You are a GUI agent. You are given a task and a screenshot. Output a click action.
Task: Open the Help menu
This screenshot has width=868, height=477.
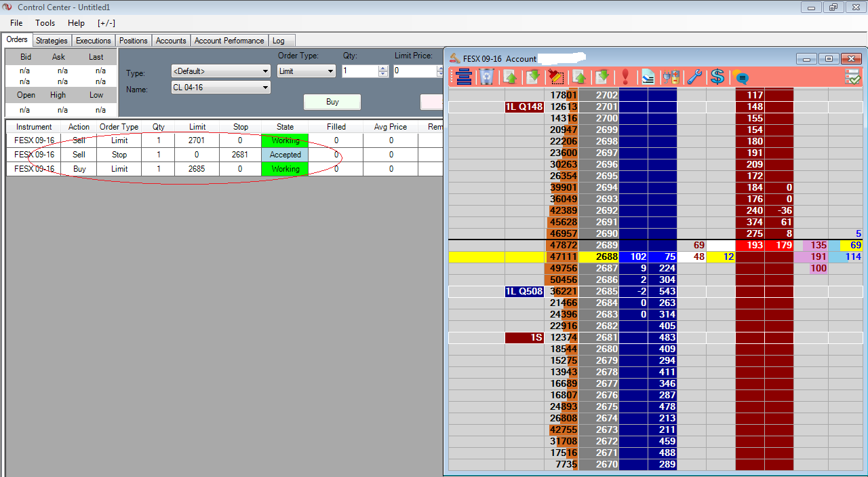(x=76, y=23)
